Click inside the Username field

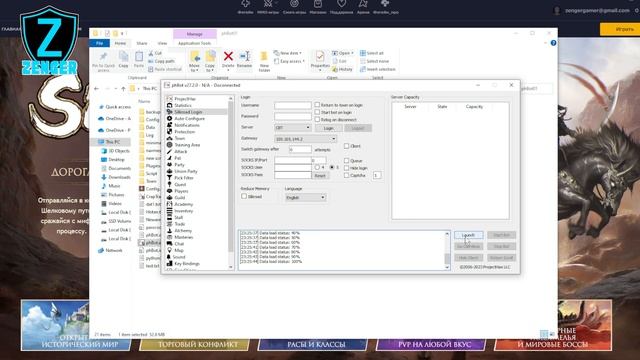pos(293,105)
